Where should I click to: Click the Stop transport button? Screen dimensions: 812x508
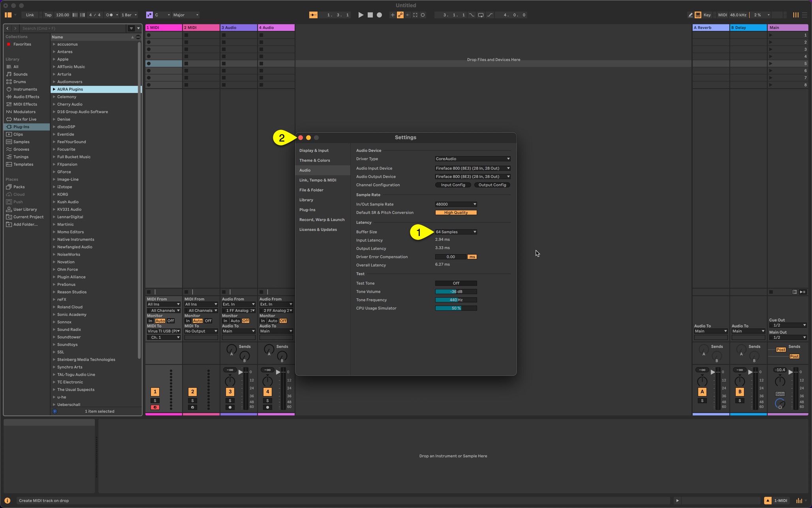[x=370, y=15]
